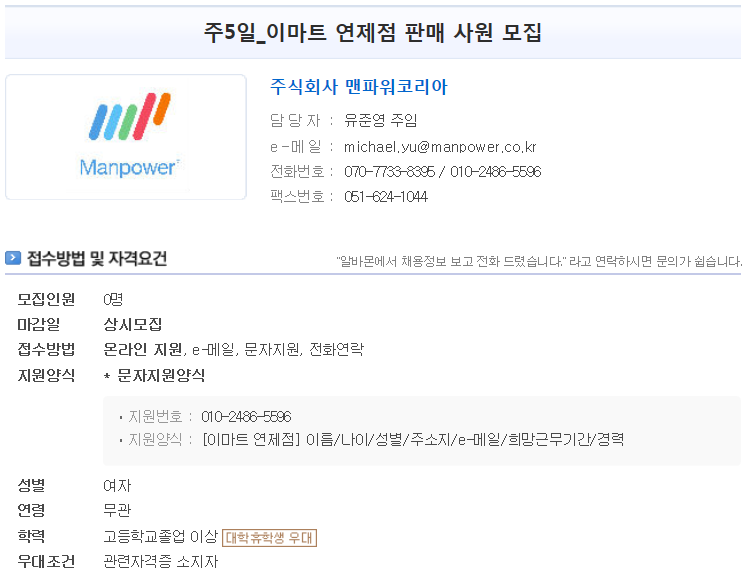This screenshot has height=581, width=748.
Task: Click the 학력 value 고등학교졸업 이상
Action: (x=160, y=536)
